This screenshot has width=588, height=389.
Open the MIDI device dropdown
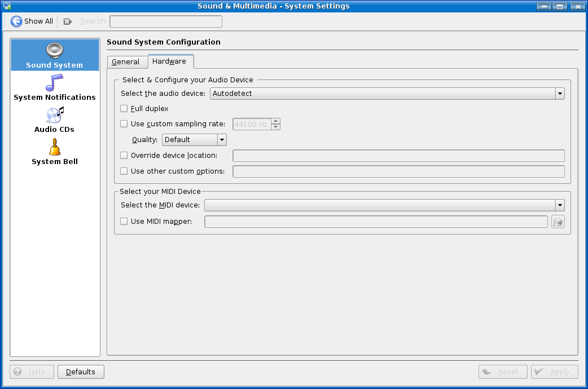tap(384, 205)
